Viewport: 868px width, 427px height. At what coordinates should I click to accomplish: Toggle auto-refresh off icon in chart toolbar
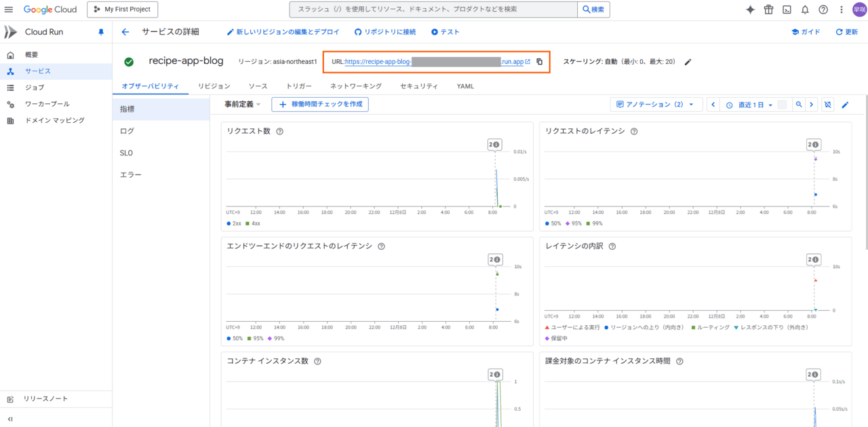point(827,105)
